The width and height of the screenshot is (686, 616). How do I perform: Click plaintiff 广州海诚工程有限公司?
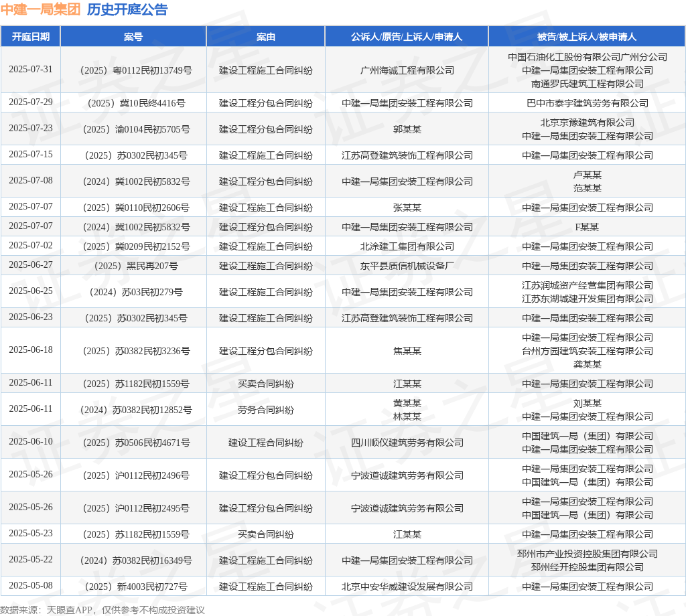(x=407, y=70)
